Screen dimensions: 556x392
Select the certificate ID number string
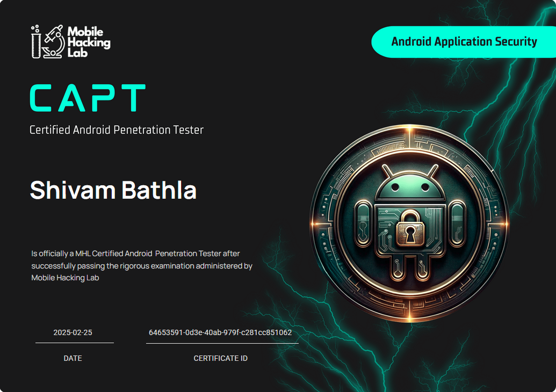click(220, 332)
